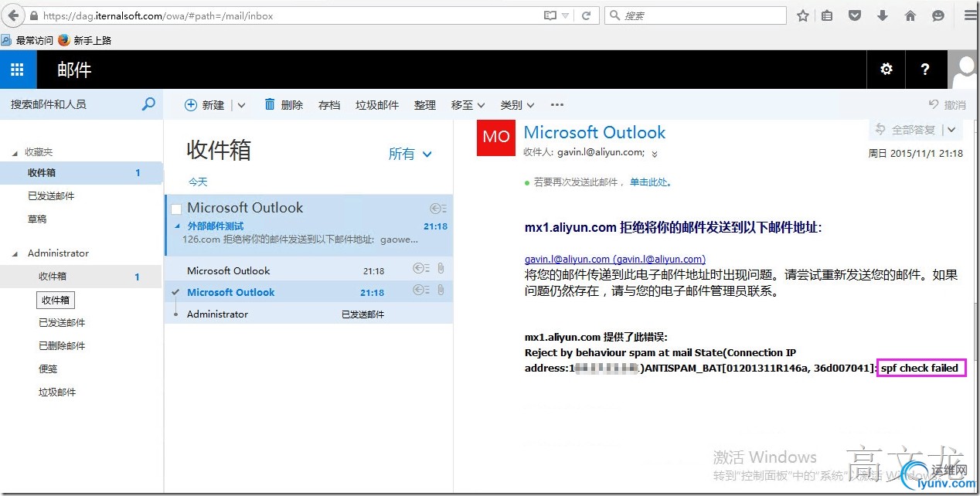
Task: Open the dropdown arrow beside 新建
Action: (x=240, y=105)
